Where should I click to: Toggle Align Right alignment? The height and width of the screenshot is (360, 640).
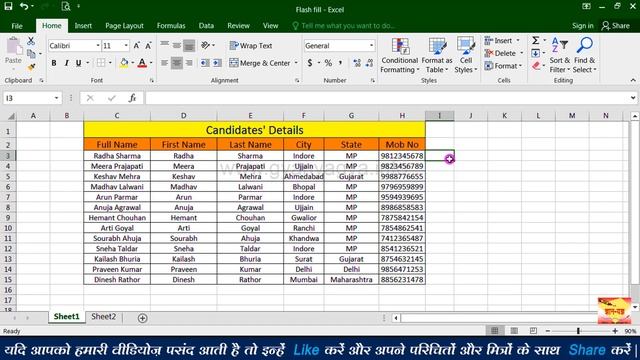tap(189, 63)
